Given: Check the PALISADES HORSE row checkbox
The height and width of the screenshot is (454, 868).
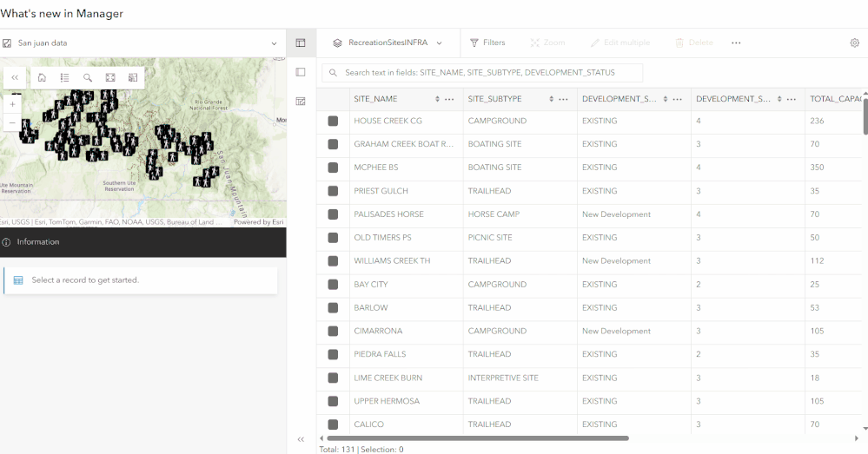Looking at the screenshot, I should (x=333, y=214).
